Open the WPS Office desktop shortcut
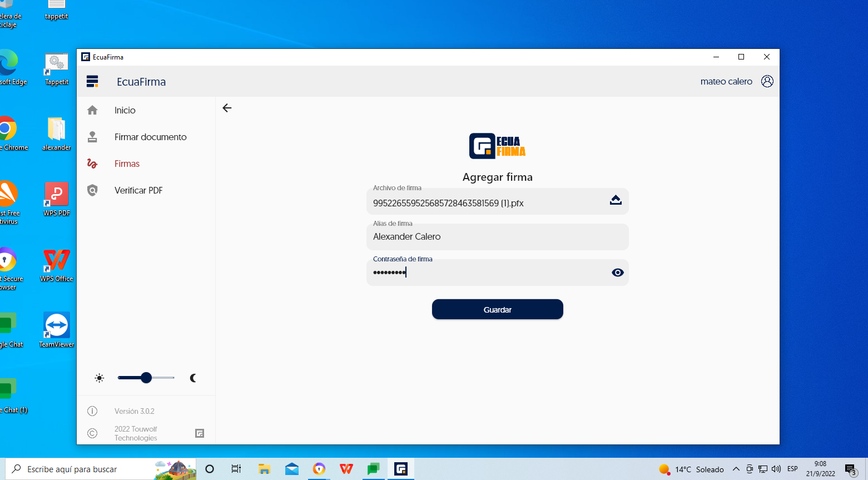Viewport: 868px width, 480px height. [x=57, y=265]
